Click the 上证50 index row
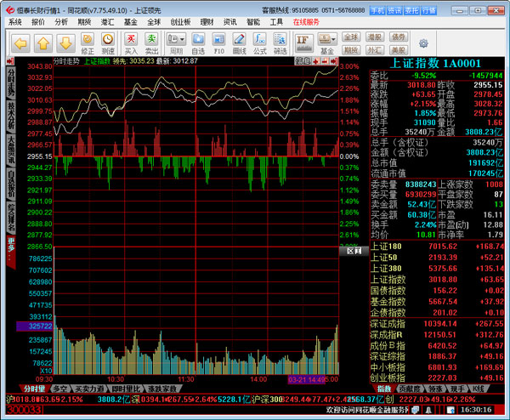Image resolution: width=510 pixels, height=420 pixels. tap(437, 258)
